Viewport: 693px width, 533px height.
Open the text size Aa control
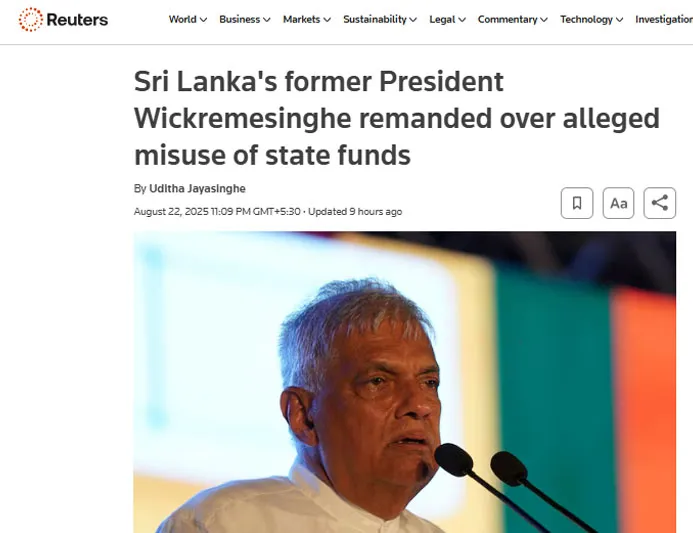click(x=618, y=203)
